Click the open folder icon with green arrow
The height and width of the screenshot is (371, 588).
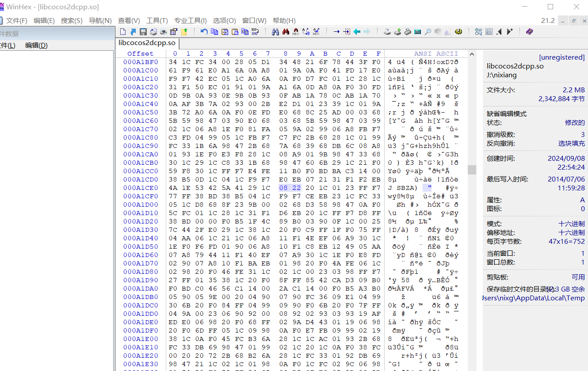(x=184, y=32)
